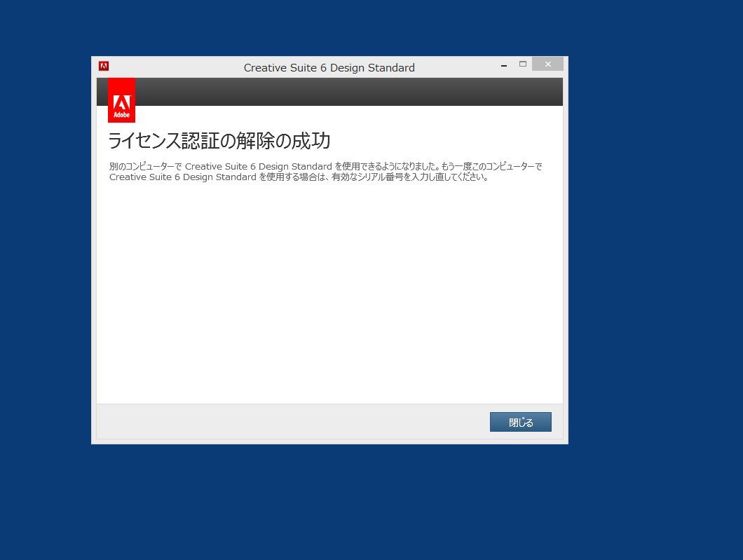Click the message line beginning 別のコンピューターで
The height and width of the screenshot is (560, 743).
click(x=325, y=166)
